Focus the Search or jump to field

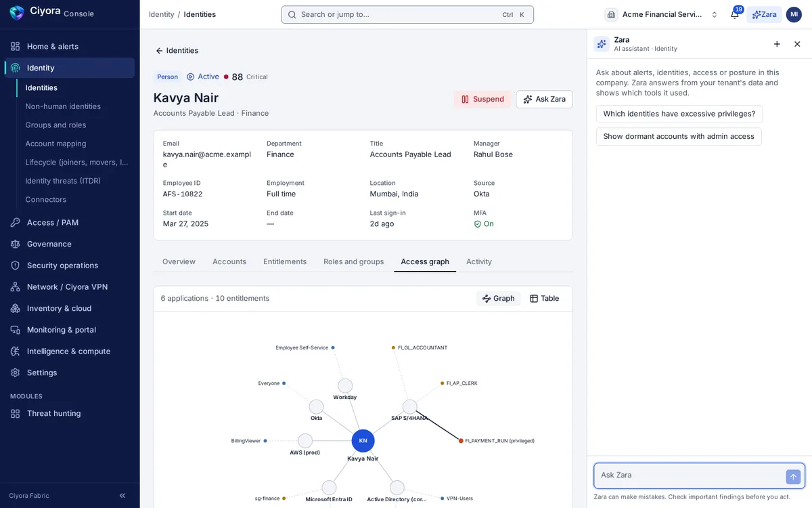407,14
